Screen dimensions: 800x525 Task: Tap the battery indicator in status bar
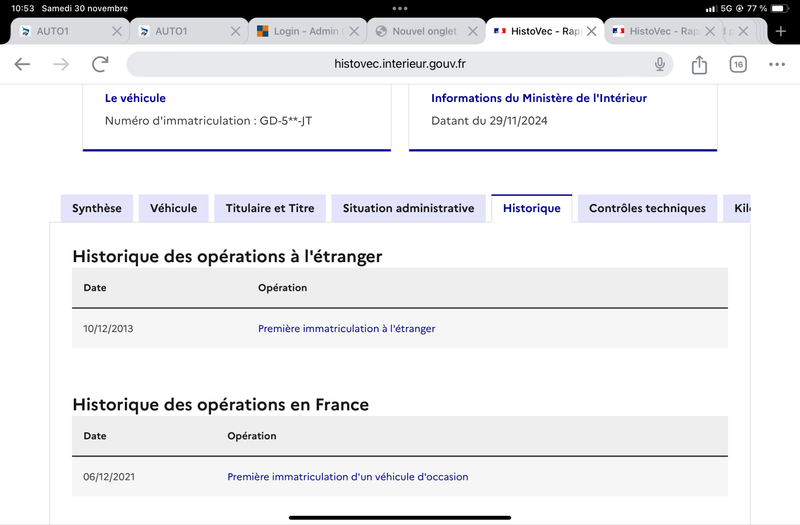click(780, 8)
